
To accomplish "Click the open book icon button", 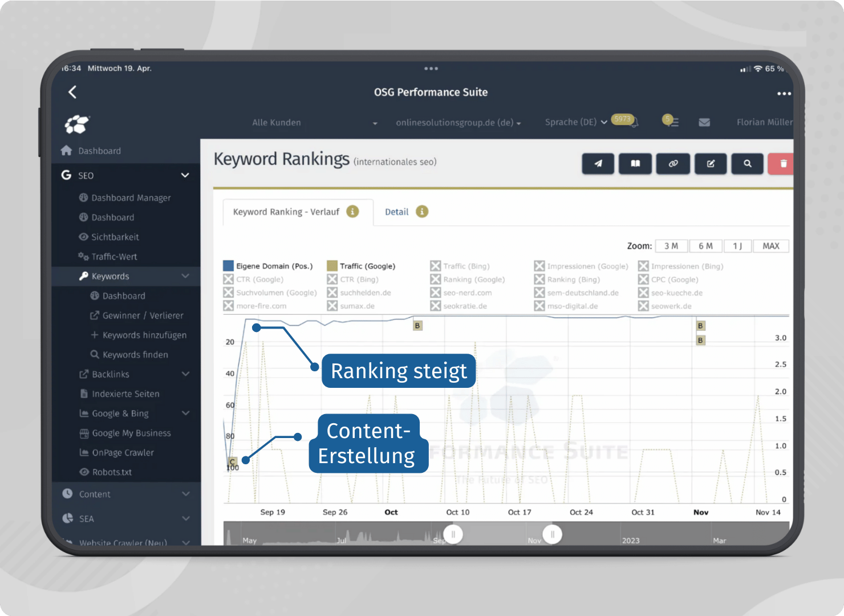I will (x=635, y=164).
